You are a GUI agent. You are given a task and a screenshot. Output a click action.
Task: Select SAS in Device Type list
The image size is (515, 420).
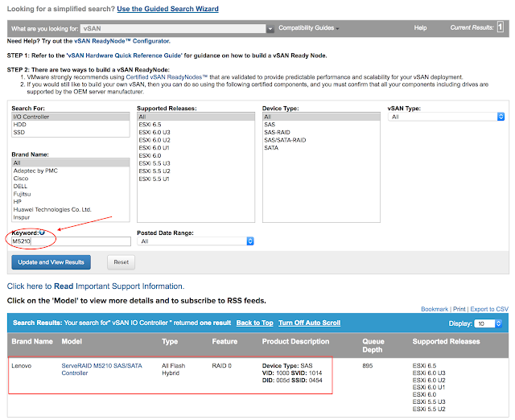coord(321,125)
